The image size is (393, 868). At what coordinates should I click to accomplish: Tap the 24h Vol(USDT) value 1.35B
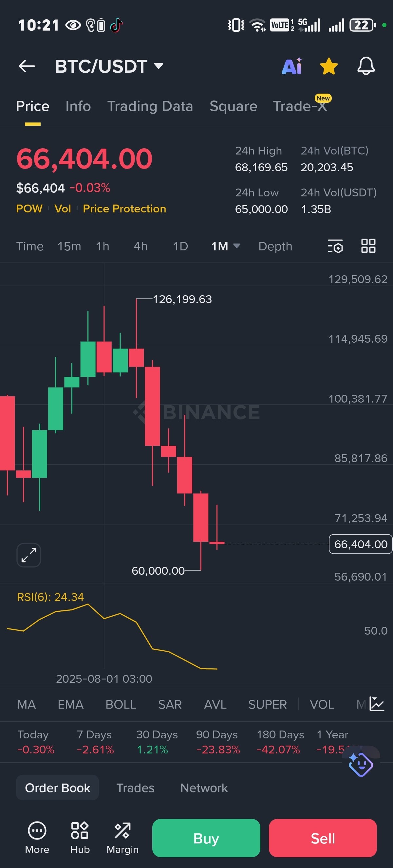point(316,209)
